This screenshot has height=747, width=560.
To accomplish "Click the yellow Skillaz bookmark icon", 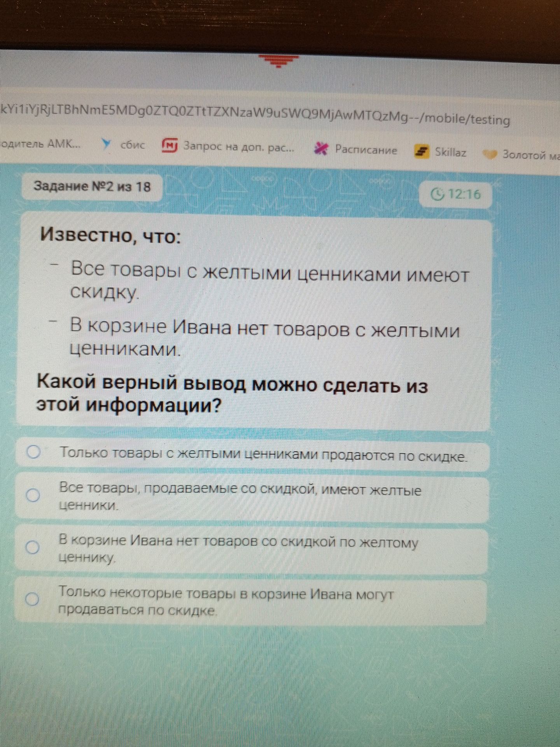I will pyautogui.click(x=422, y=152).
